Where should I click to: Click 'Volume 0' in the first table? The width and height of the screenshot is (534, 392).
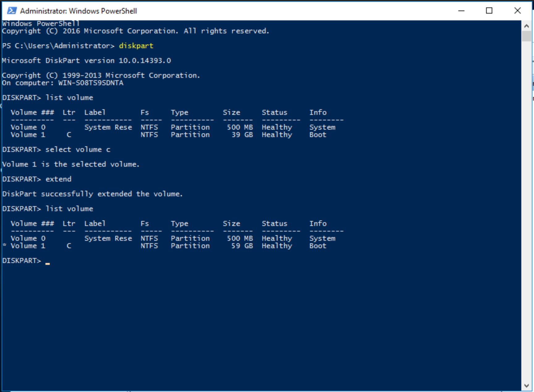click(x=28, y=127)
